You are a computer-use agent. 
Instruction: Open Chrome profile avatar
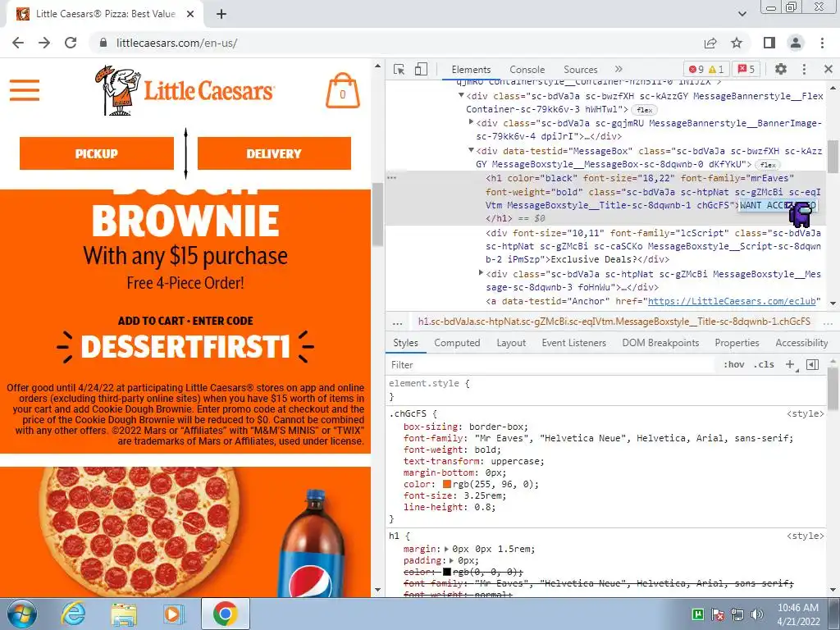[796, 43]
